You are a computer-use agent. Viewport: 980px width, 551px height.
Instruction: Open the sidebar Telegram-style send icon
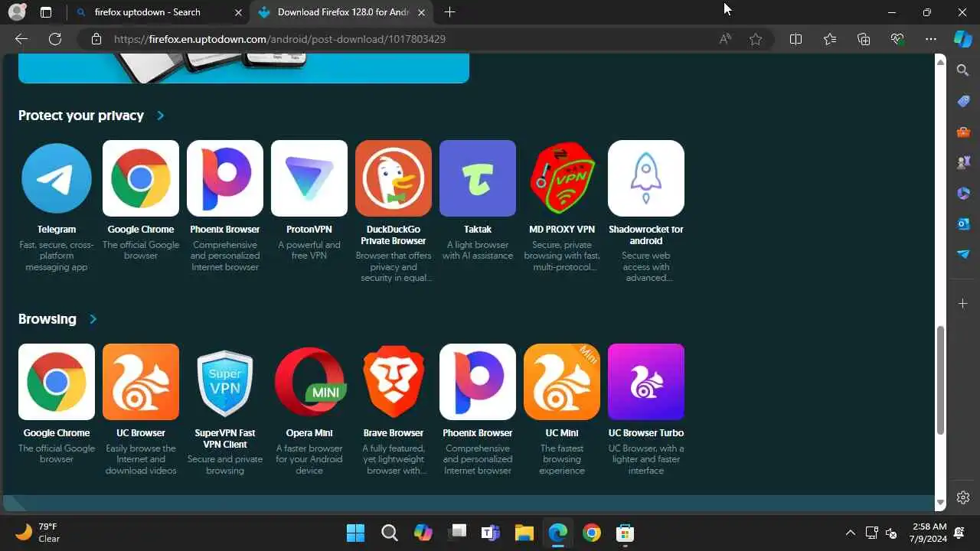963,254
